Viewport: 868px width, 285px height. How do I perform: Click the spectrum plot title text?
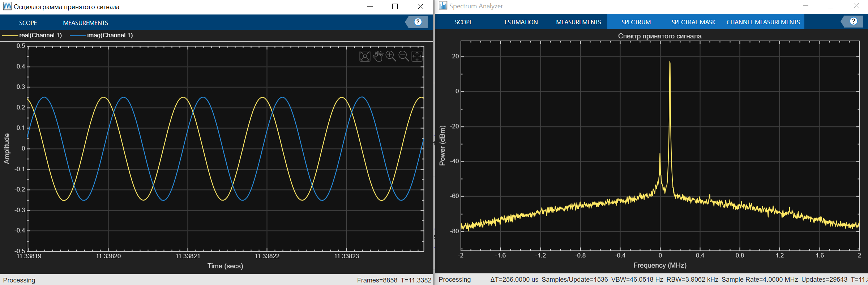point(660,36)
